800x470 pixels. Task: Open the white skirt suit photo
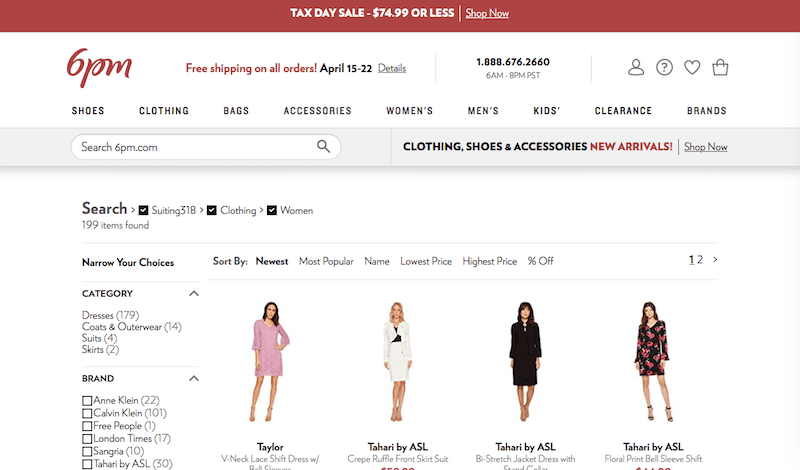click(397, 361)
